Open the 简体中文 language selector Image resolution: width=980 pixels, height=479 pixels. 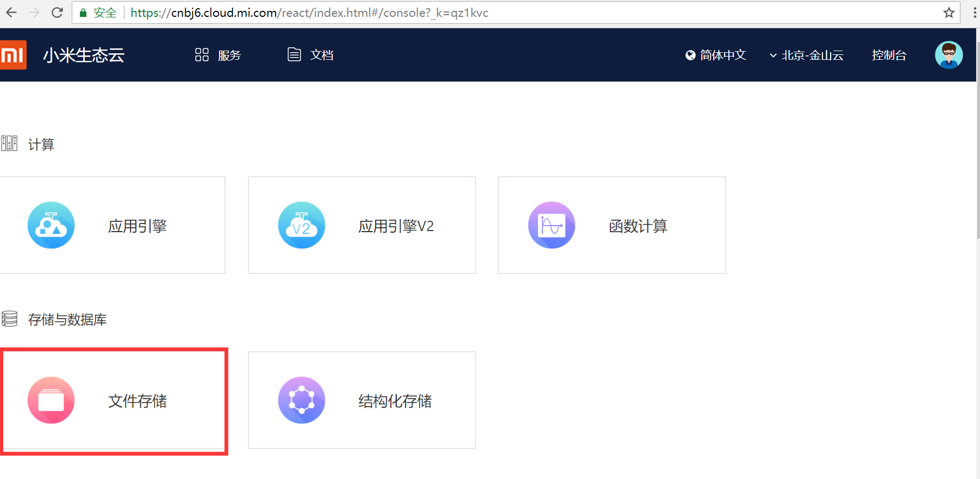point(716,55)
